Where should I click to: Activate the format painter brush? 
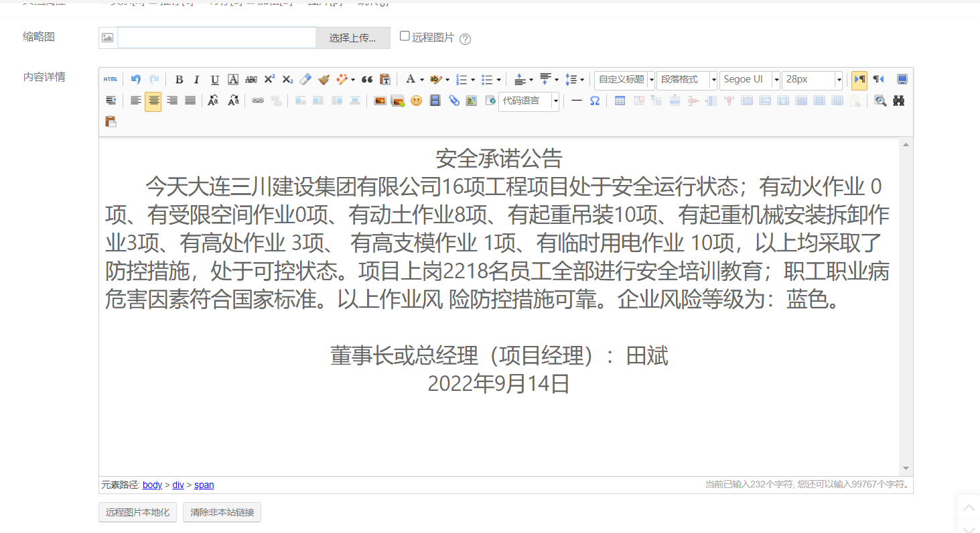324,80
